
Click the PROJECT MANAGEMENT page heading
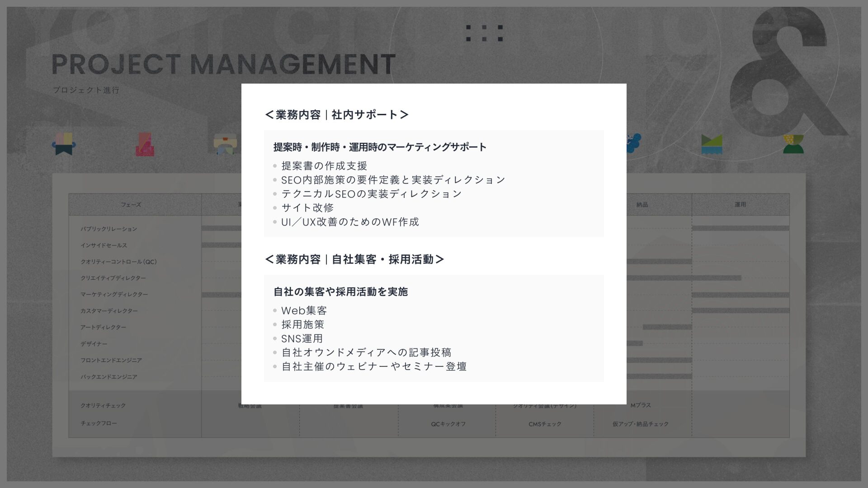[223, 64]
